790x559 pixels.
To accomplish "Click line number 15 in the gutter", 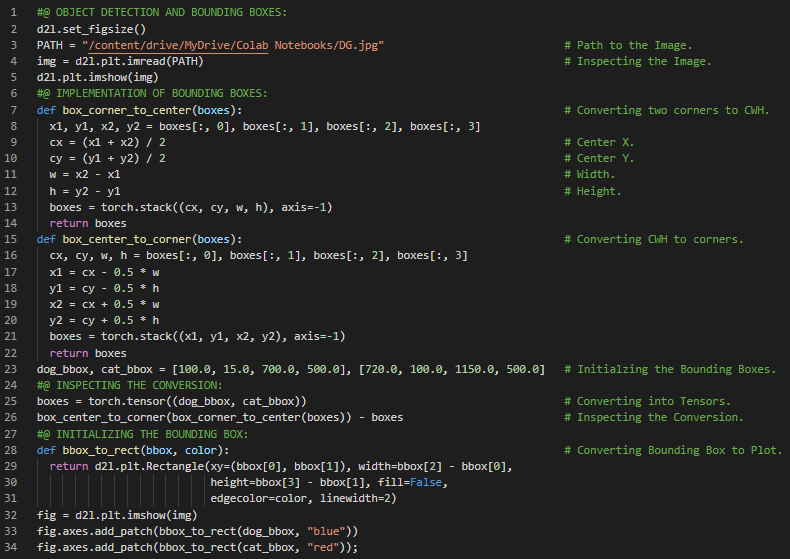I will click(x=13, y=239).
